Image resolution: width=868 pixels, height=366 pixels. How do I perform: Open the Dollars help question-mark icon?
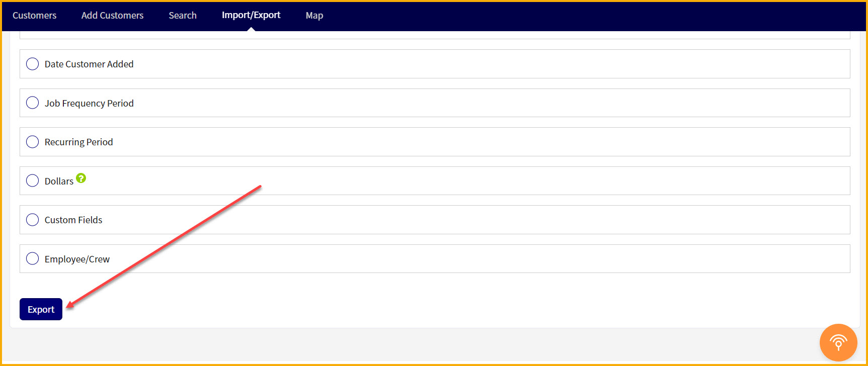coord(81,178)
